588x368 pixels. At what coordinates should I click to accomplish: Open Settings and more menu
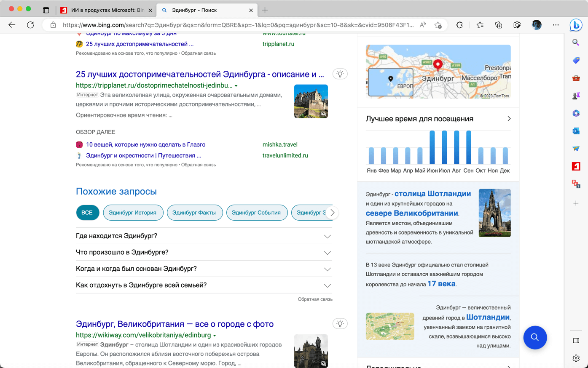(556, 25)
